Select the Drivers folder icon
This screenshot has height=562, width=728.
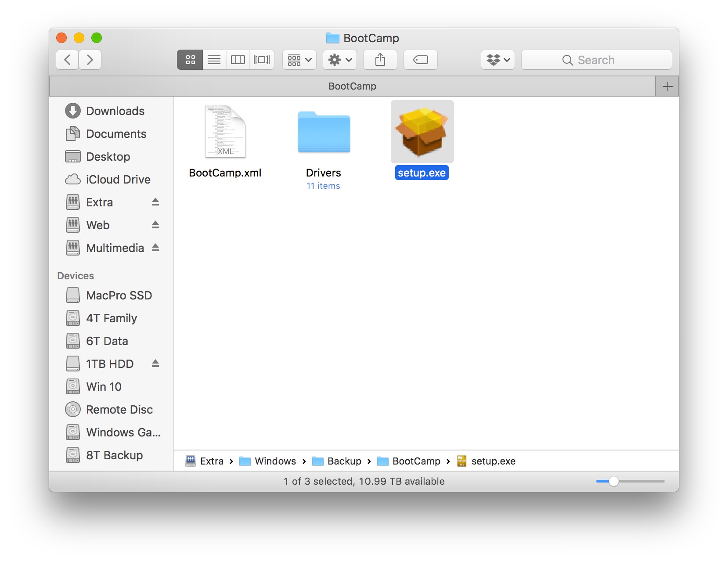tap(324, 132)
